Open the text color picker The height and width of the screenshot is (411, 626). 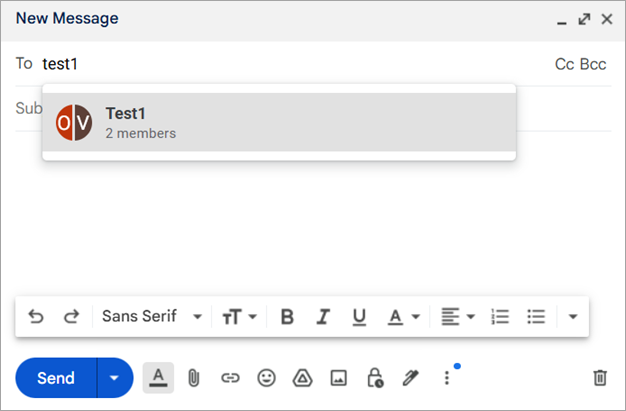click(403, 317)
